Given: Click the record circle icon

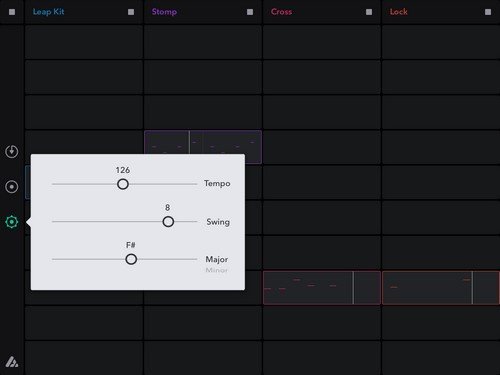Looking at the screenshot, I should tap(12, 187).
